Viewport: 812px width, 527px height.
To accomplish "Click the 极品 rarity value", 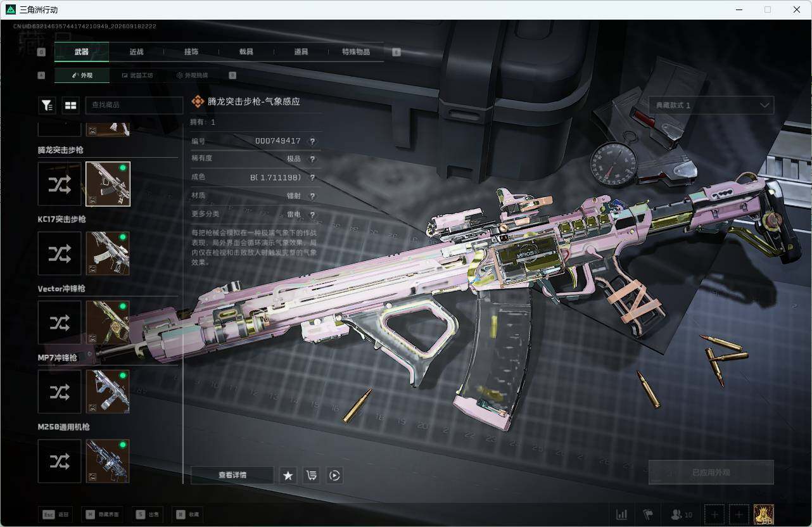I will coord(294,160).
